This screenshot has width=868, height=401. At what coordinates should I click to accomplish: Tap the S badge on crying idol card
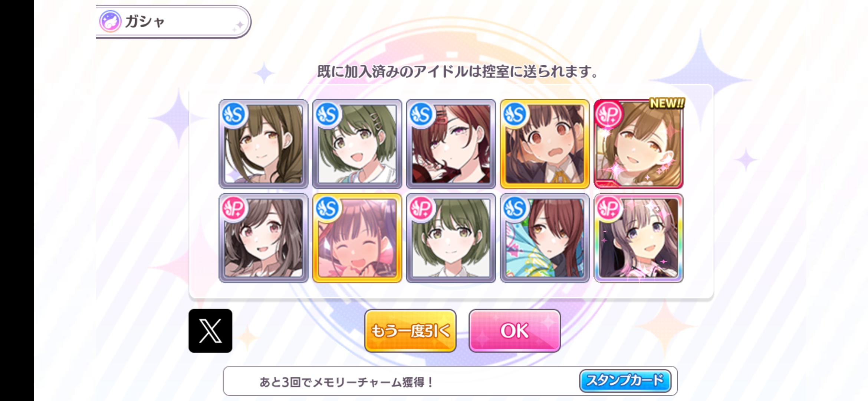[515, 114]
